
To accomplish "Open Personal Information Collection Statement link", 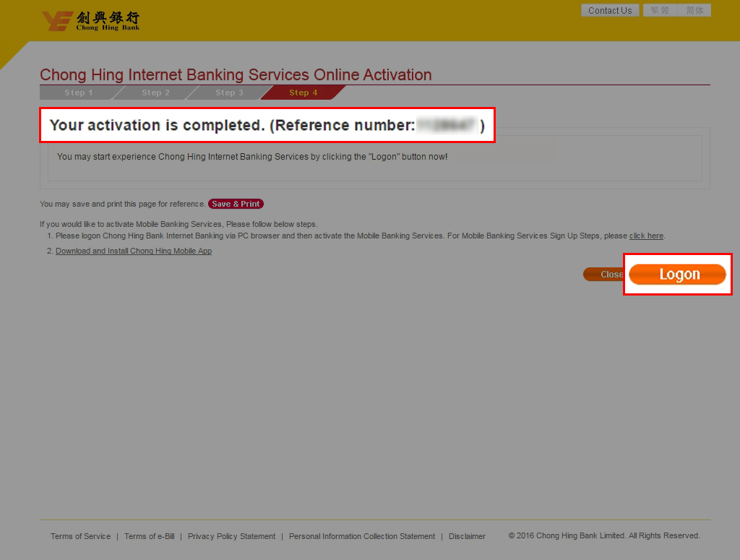I will [362, 536].
